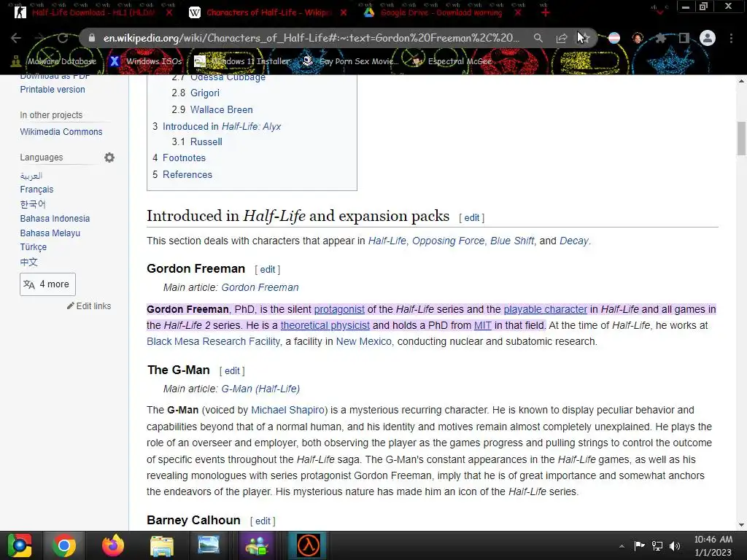Screen dimensions: 747x560
Task: Click the Chrome icon in taskbar
Action: 64,545
